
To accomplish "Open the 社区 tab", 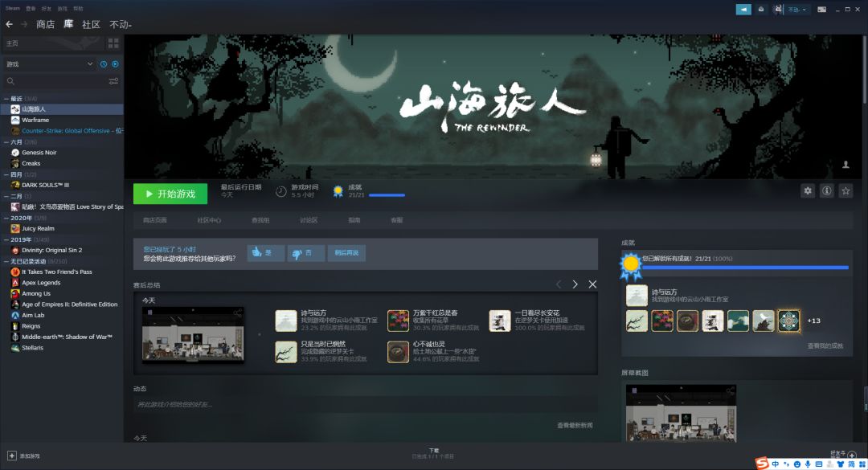I will pyautogui.click(x=91, y=24).
